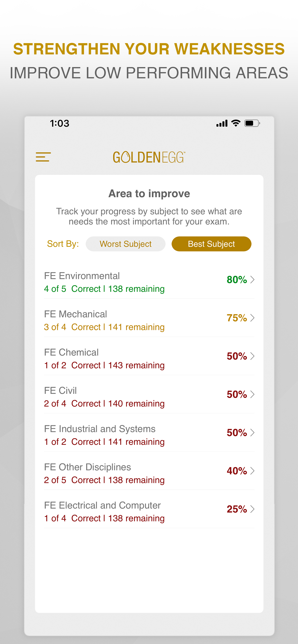Screen dimensions: 298x644
Task: Open chevron next to 40% score
Action: (252, 471)
